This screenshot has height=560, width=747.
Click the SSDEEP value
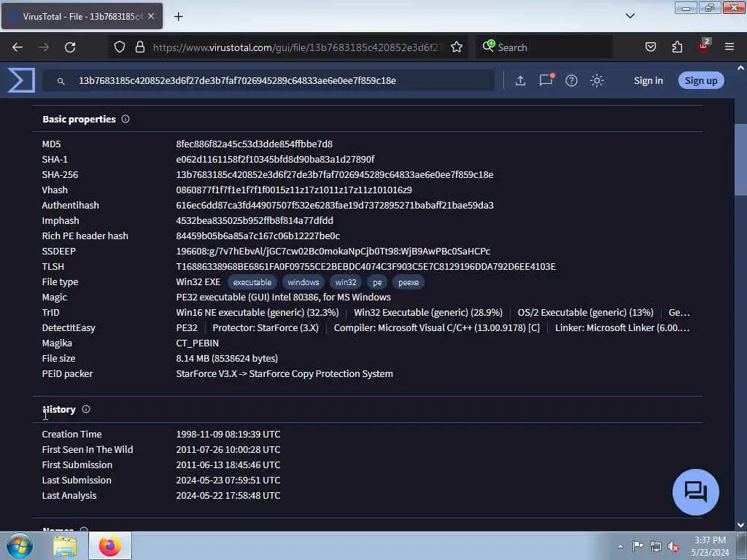click(x=333, y=251)
